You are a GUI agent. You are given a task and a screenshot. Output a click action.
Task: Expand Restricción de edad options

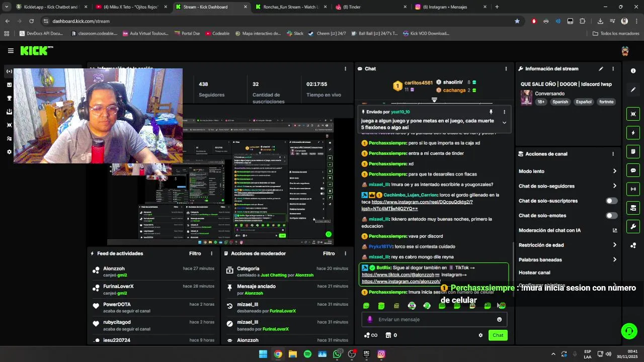[614, 245]
